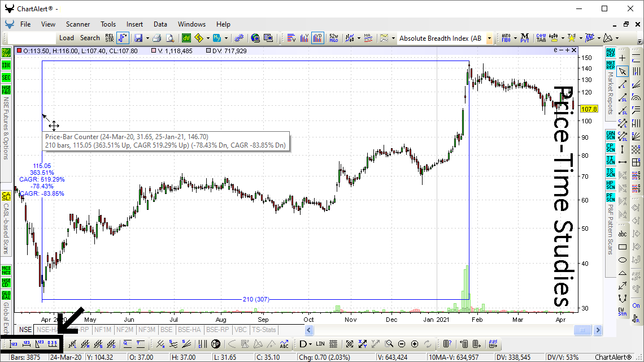Viewport: 644px width, 362px height.
Task: Click the AUTO FIBO icon
Action: (506, 38)
